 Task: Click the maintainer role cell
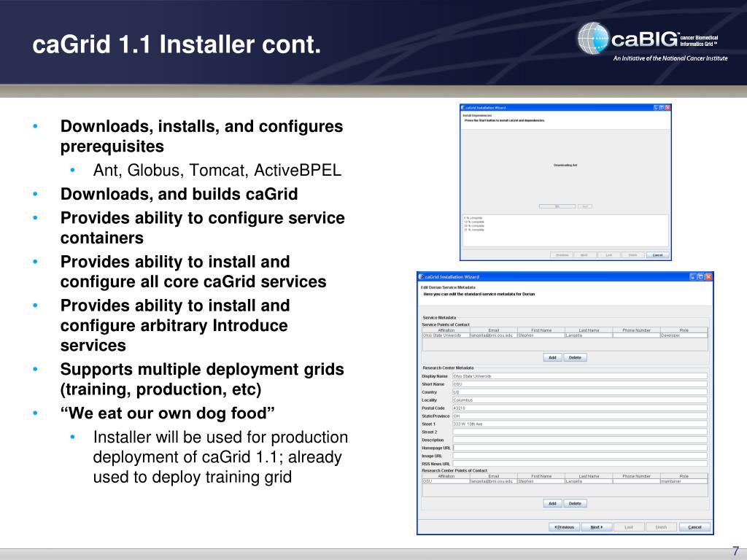tap(684, 481)
